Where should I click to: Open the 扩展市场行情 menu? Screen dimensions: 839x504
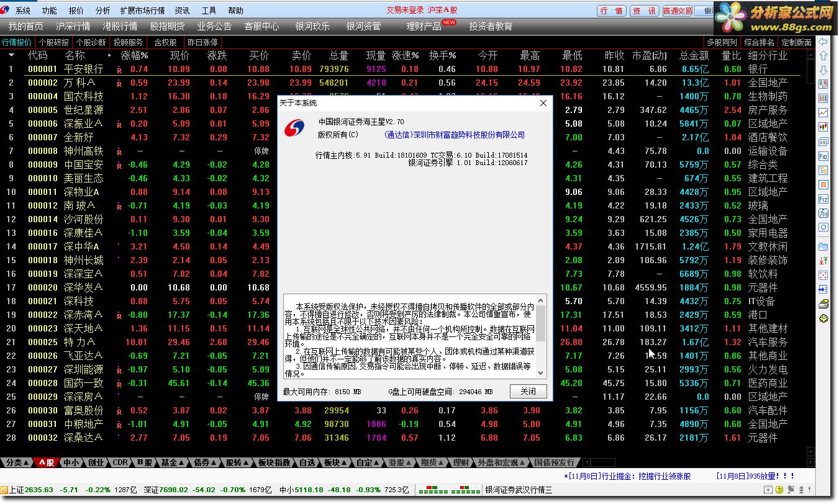tap(143, 11)
